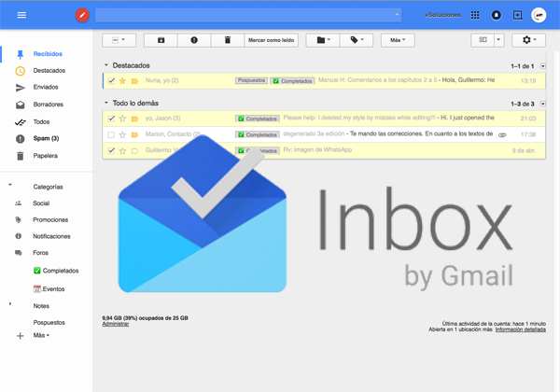Open the notifications bell

click(x=497, y=15)
